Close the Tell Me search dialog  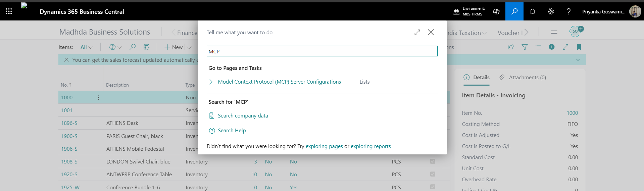(431, 32)
